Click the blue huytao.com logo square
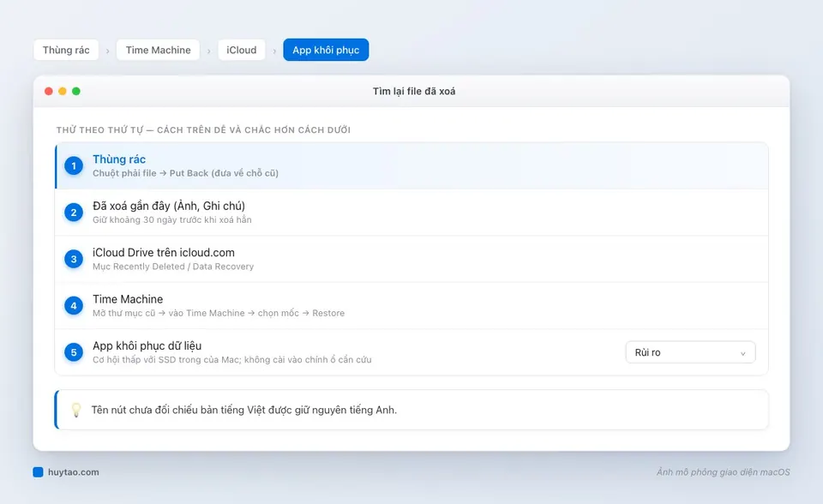 pos(38,472)
